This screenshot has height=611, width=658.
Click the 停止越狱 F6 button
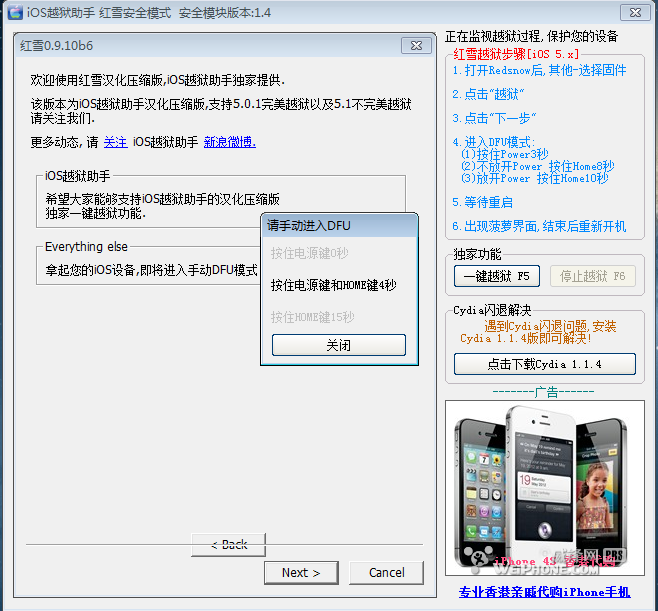click(593, 276)
